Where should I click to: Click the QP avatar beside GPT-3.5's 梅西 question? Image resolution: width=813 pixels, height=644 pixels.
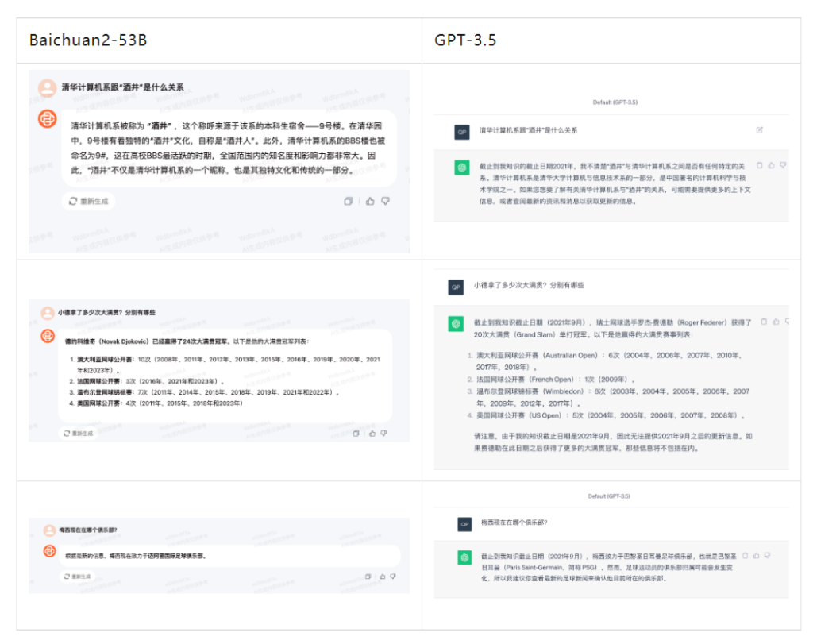click(x=464, y=524)
